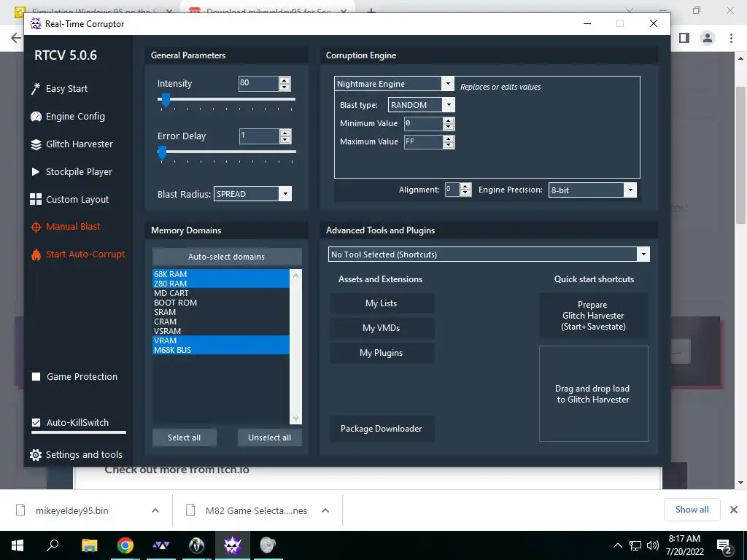
Task: Open Stockpile Player section
Action: coord(79,172)
